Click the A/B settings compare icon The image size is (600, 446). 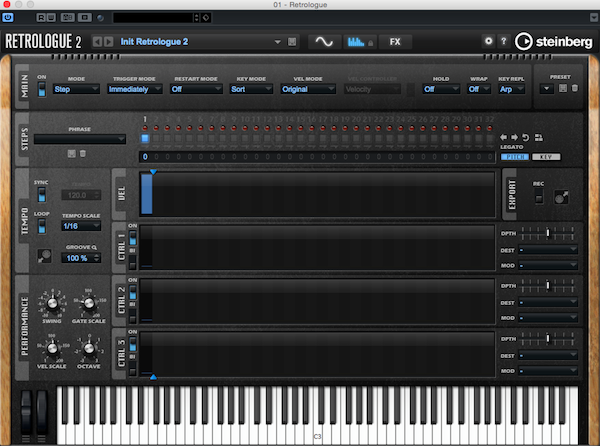coord(67,17)
